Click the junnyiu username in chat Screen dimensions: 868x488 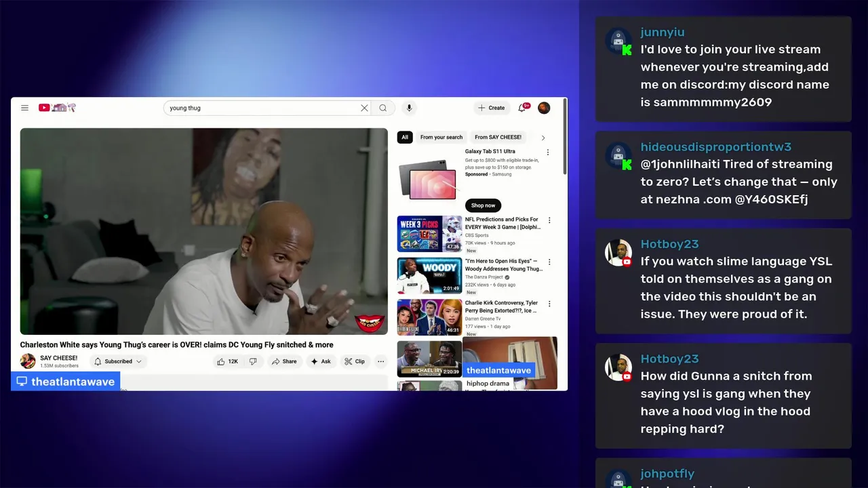(663, 32)
